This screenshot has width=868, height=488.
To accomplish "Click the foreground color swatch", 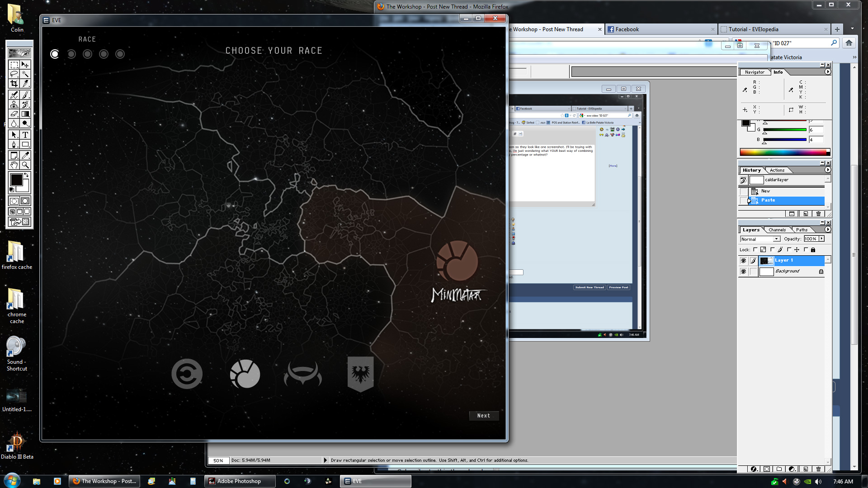I will [16, 180].
